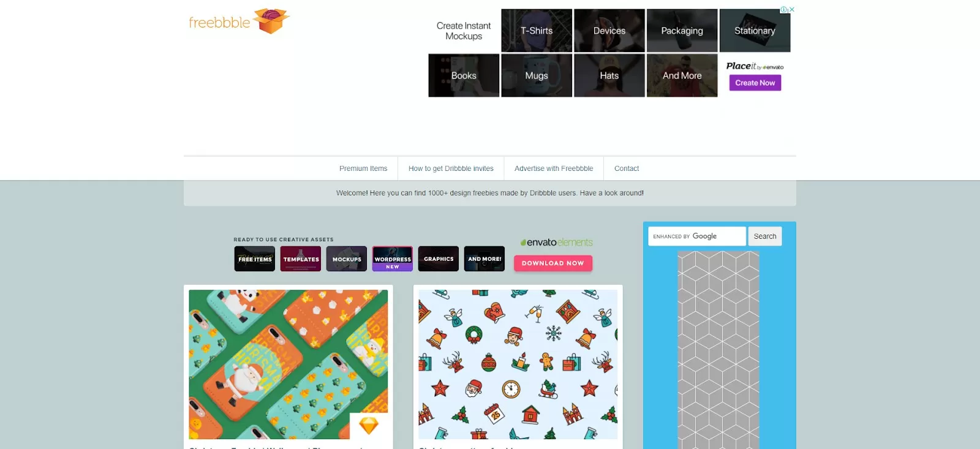The image size is (980, 449).
Task: Open the Premium Items menu
Action: (x=363, y=168)
